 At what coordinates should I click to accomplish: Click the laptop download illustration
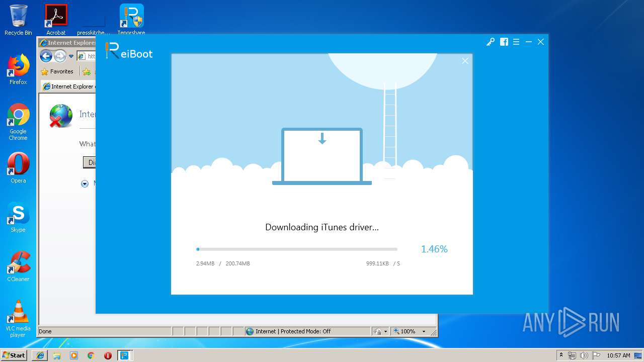pyautogui.click(x=322, y=156)
